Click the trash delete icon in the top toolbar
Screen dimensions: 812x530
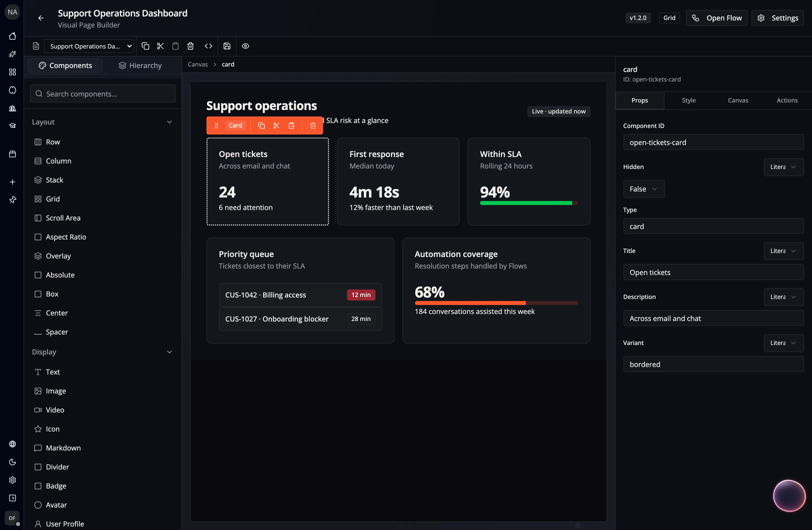190,46
